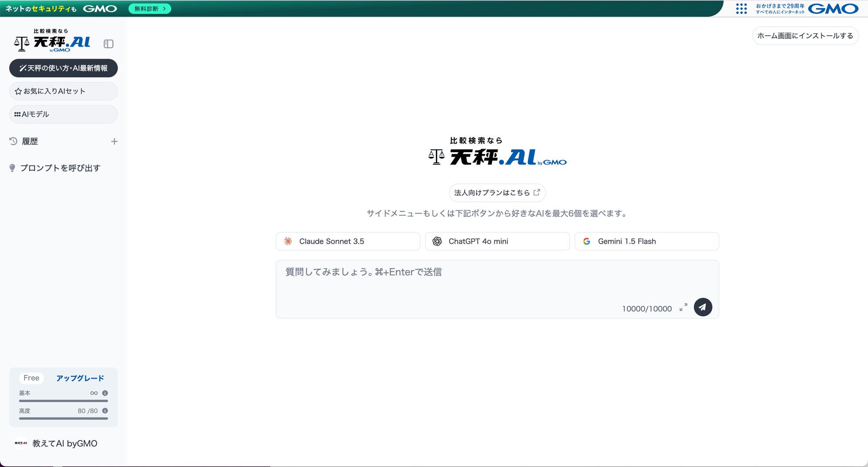Click the Google G logo icon

click(x=587, y=241)
